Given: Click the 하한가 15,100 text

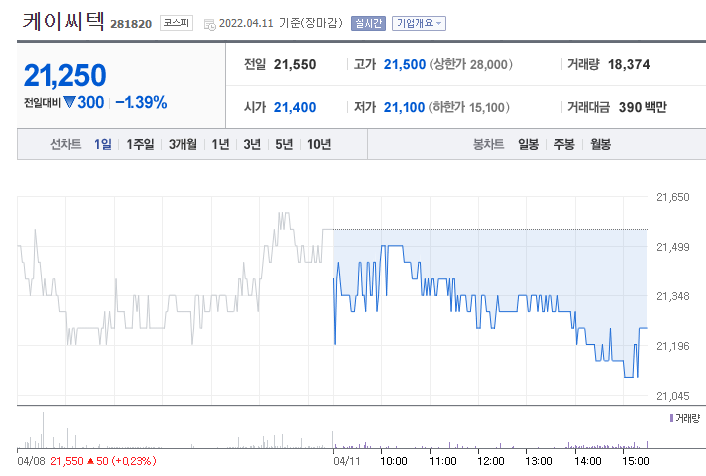Looking at the screenshot, I should [469, 107].
